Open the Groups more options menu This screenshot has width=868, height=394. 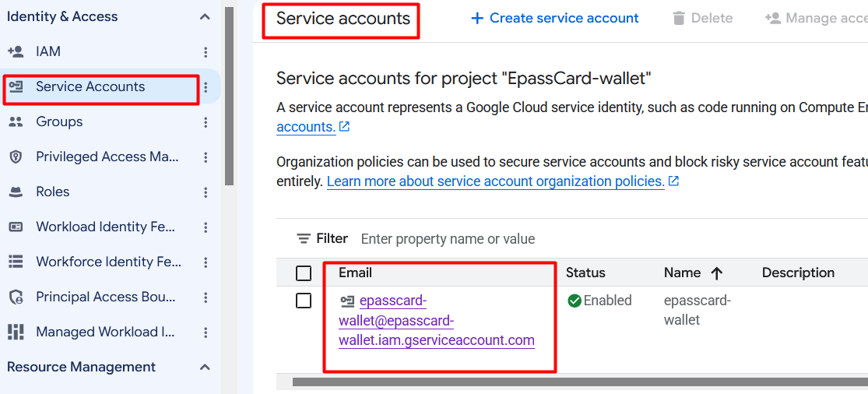coord(206,121)
